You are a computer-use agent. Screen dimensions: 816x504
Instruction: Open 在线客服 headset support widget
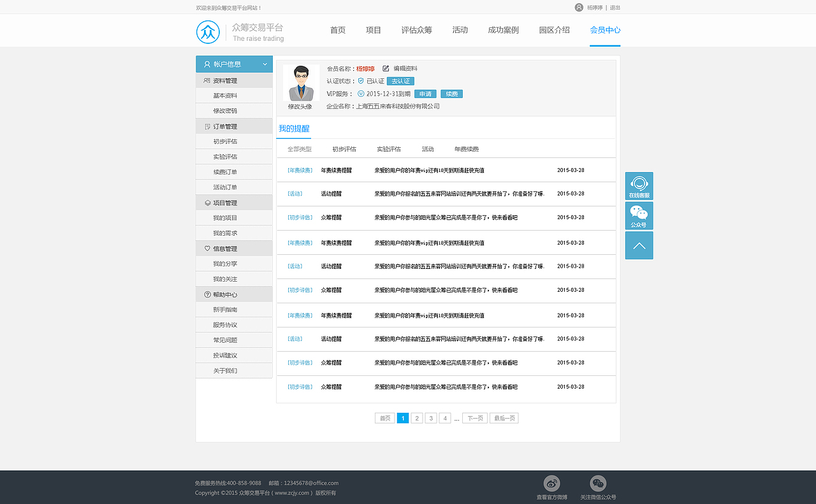639,186
